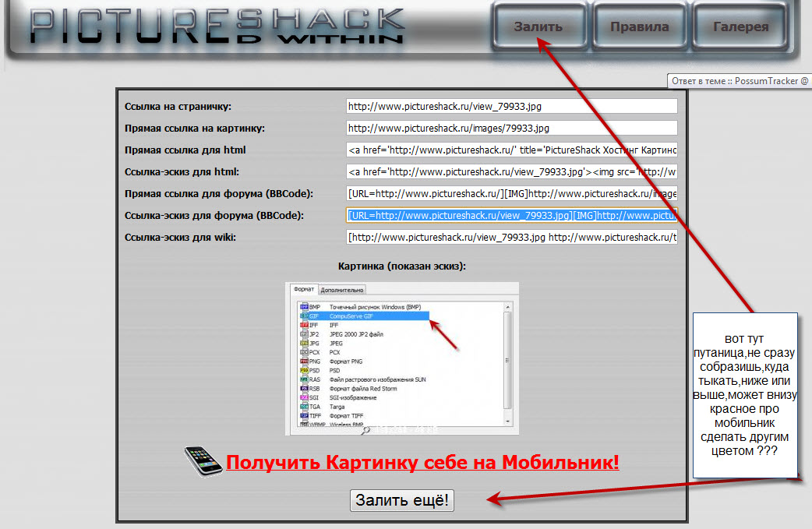This screenshot has width=812, height=529.
Task: Select the Ссылка-эскиз для форума BBCode field
Action: click(512, 215)
